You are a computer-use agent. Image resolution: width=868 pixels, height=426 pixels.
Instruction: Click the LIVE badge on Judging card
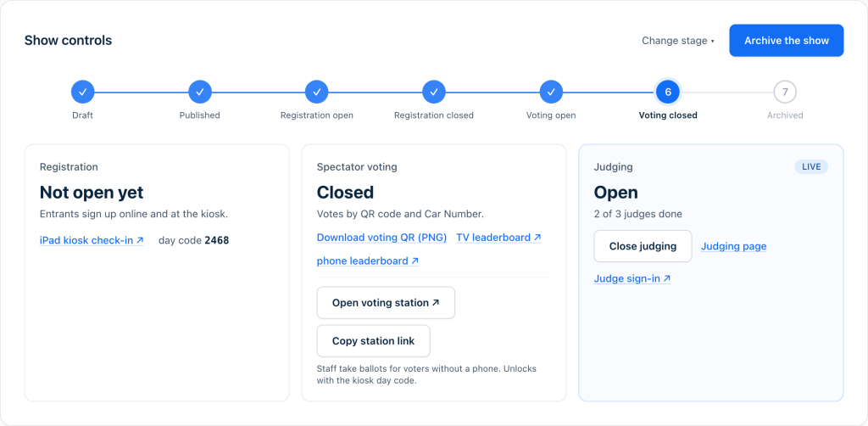tap(811, 166)
